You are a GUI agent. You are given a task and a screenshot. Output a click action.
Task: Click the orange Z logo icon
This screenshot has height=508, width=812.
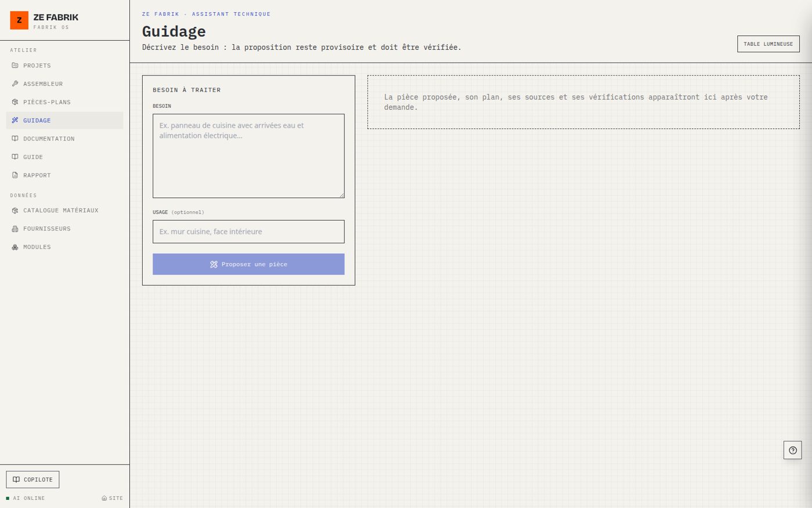point(19,20)
